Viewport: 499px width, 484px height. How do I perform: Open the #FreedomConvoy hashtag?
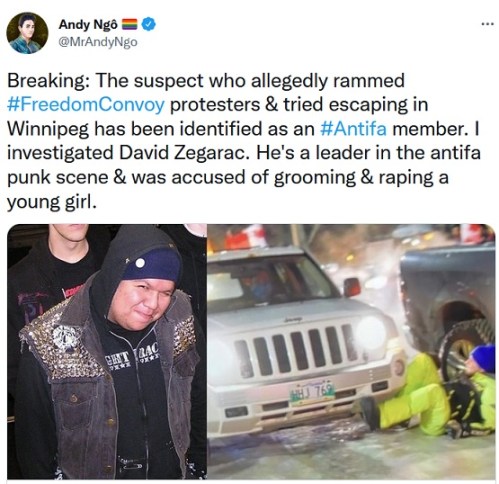(x=86, y=105)
